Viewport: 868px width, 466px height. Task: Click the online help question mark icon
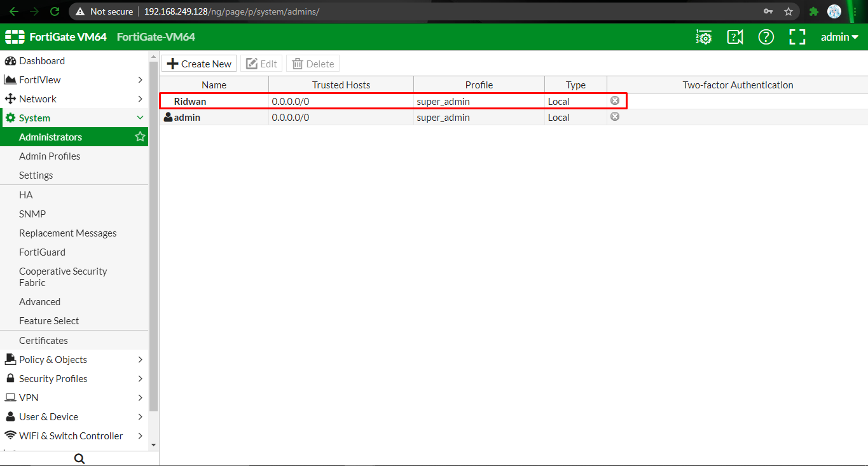point(766,37)
